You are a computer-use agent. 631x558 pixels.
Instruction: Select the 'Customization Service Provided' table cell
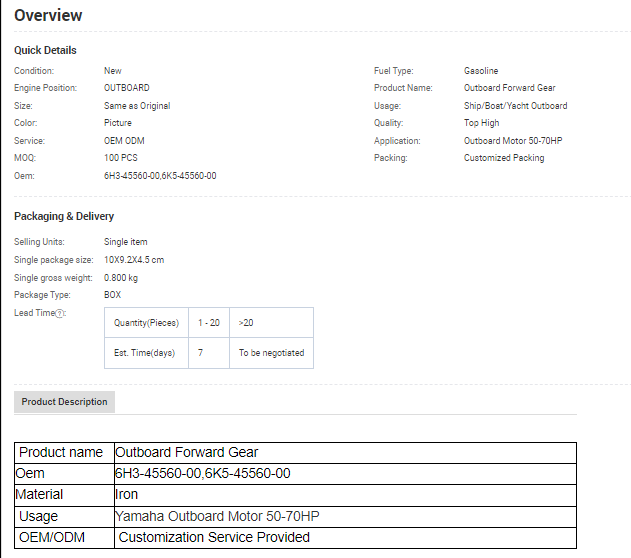click(x=214, y=538)
